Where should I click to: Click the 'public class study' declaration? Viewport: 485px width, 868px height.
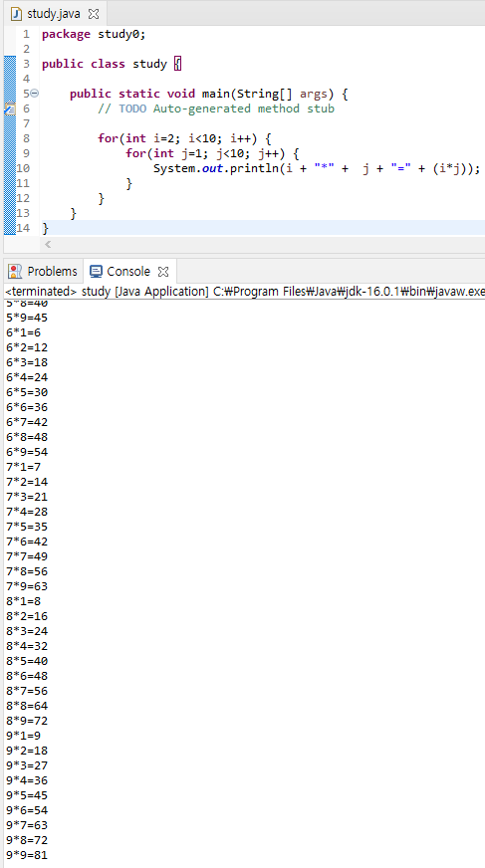click(x=105, y=65)
